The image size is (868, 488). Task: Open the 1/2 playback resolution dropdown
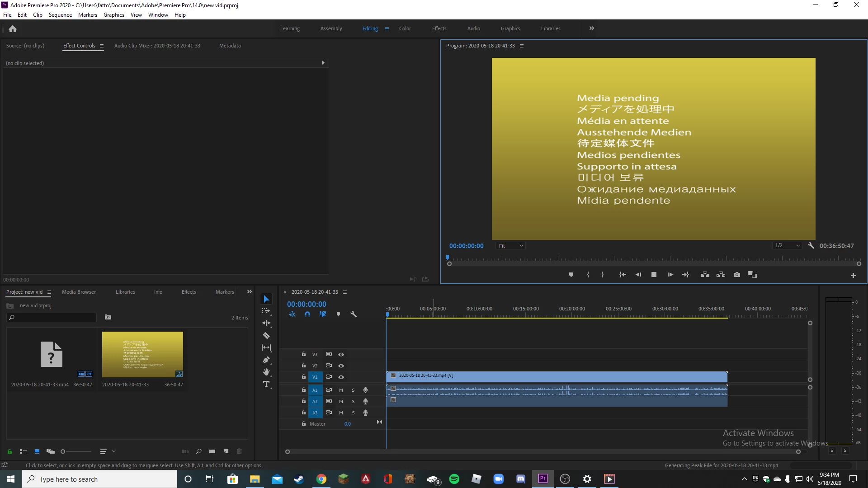tap(787, 246)
